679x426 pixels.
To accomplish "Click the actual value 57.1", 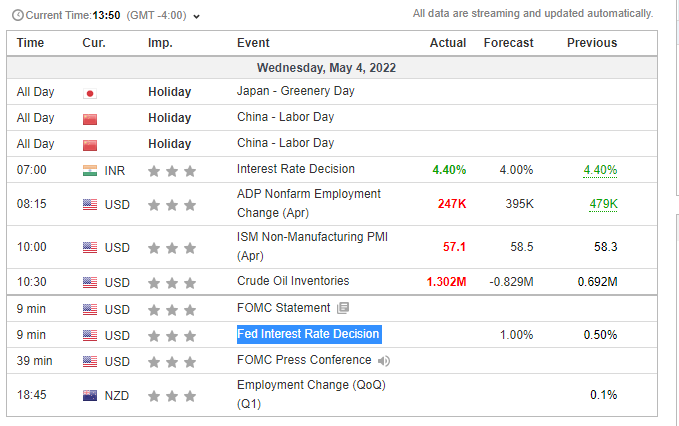I will [x=454, y=247].
